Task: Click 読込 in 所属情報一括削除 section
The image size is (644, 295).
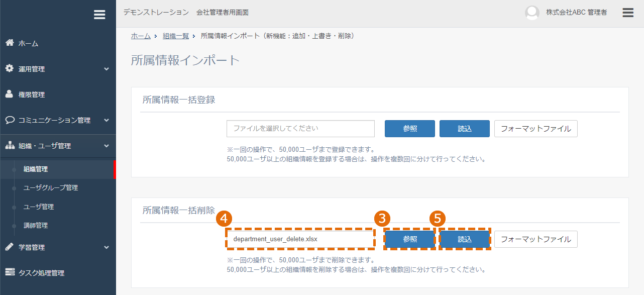Action: (x=465, y=239)
